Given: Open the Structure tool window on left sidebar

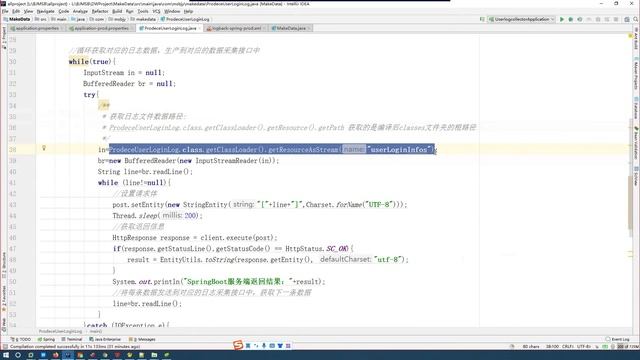Looking at the screenshot, I should click(4, 265).
